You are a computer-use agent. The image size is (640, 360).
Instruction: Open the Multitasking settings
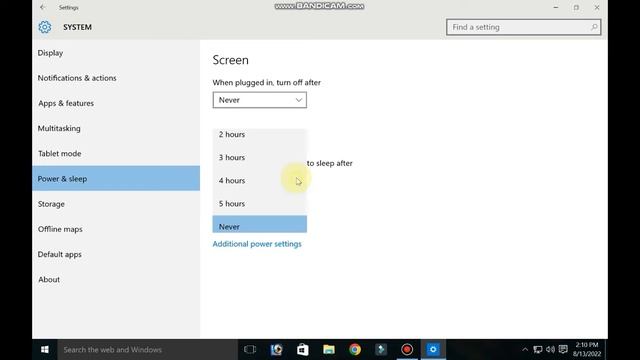point(116,128)
